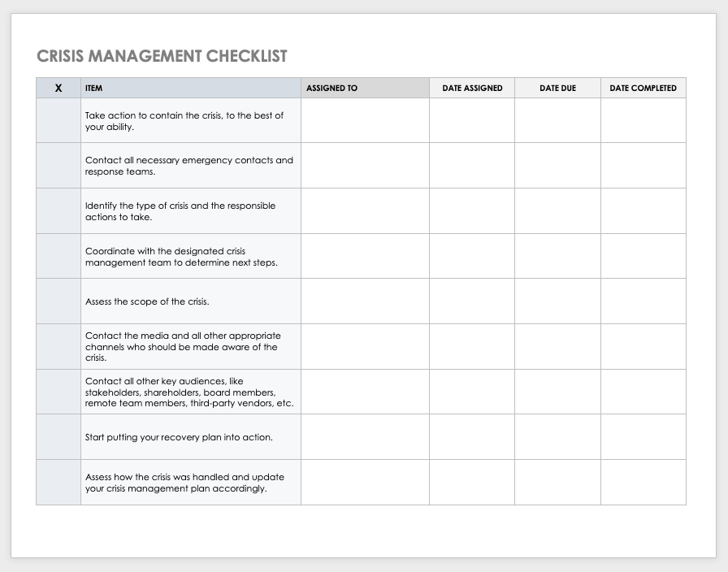Click Date Completed cell for 'Assess the scope' row
728x572 pixels.
pyautogui.click(x=643, y=301)
